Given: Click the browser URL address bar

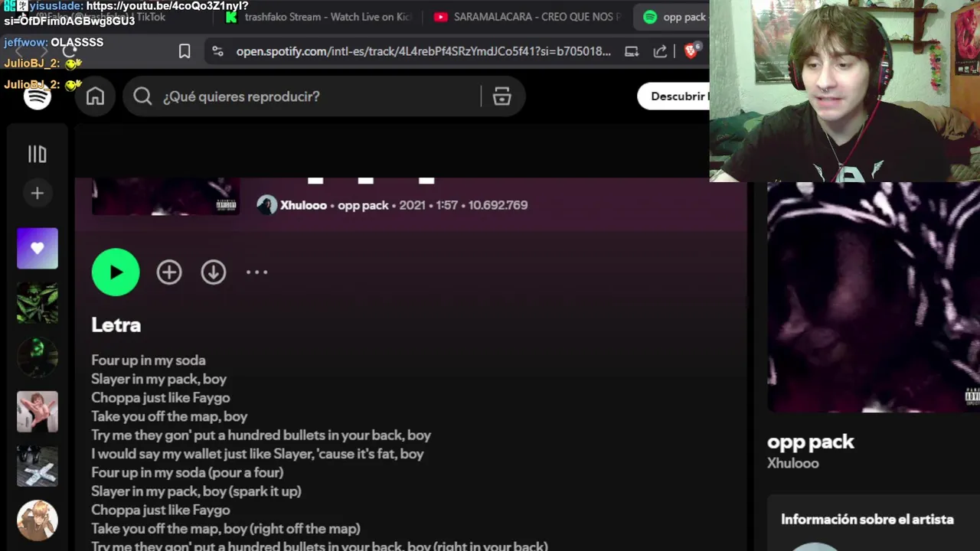Looking at the screenshot, I should click(423, 51).
